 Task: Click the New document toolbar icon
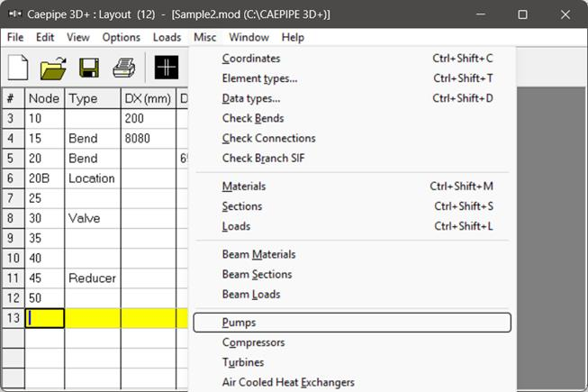point(18,68)
